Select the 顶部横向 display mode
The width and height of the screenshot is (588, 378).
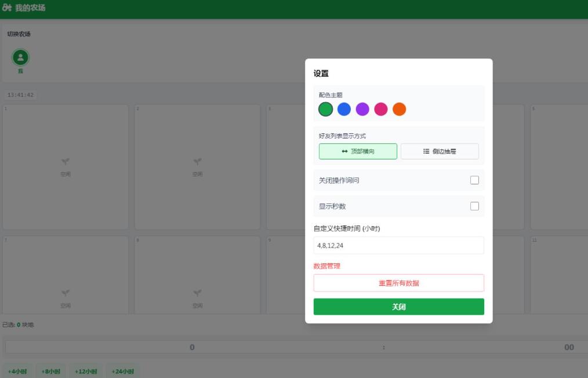tap(358, 151)
